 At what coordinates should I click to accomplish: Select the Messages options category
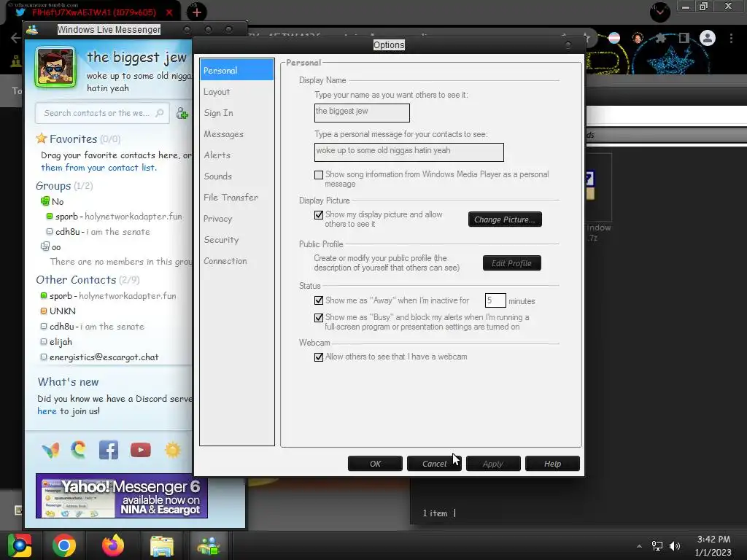click(x=237, y=134)
